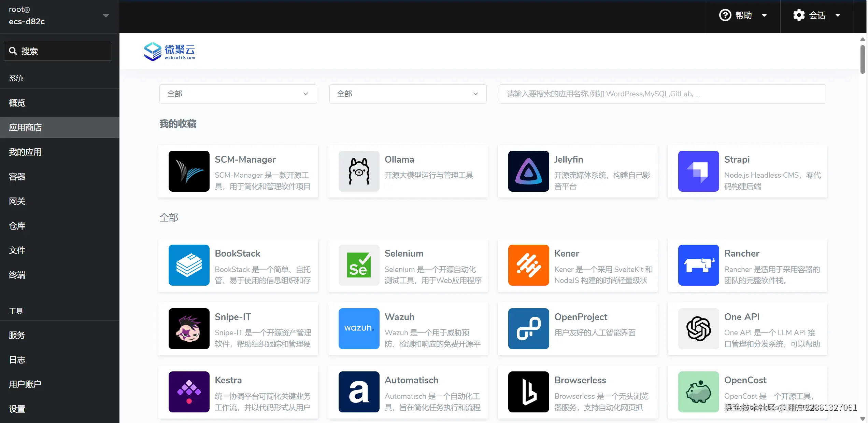Click the Wazuh app icon

pos(358,328)
